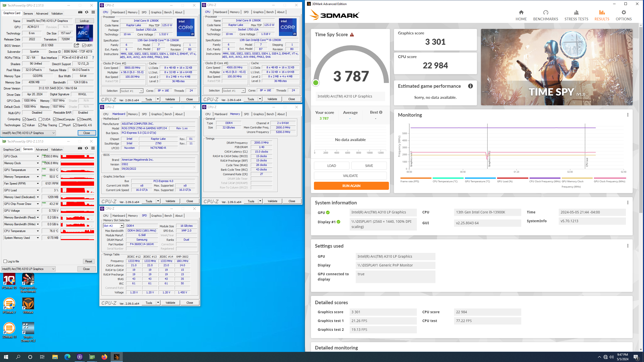The height and width of the screenshot is (362, 644).
Task: Switch to Validation tab in GPU-Z Sensors window
Action: tap(57, 150)
